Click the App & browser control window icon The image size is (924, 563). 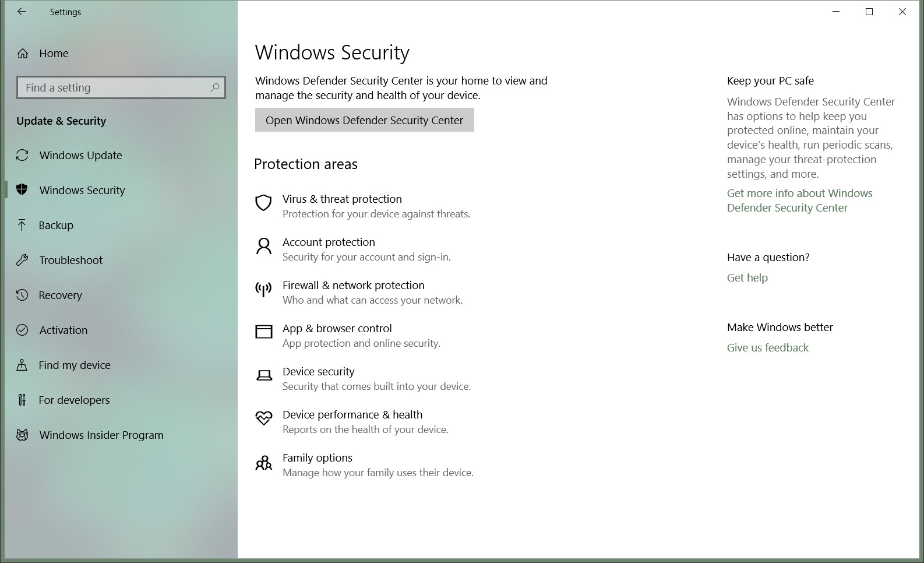click(264, 332)
